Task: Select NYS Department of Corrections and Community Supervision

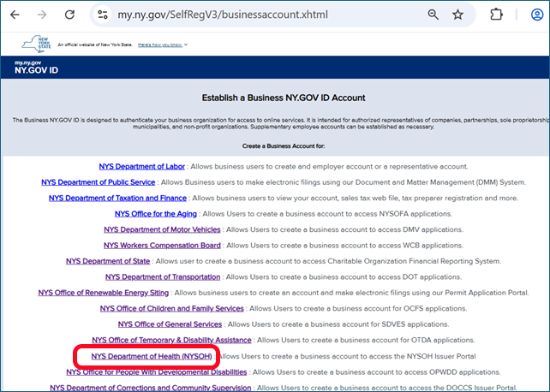Action: (151, 388)
